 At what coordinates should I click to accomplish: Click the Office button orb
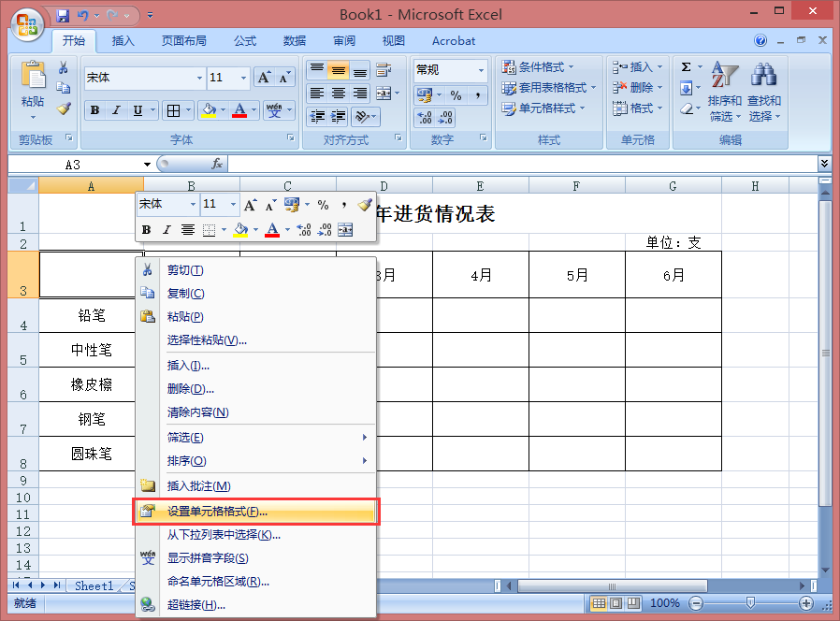tap(27, 24)
